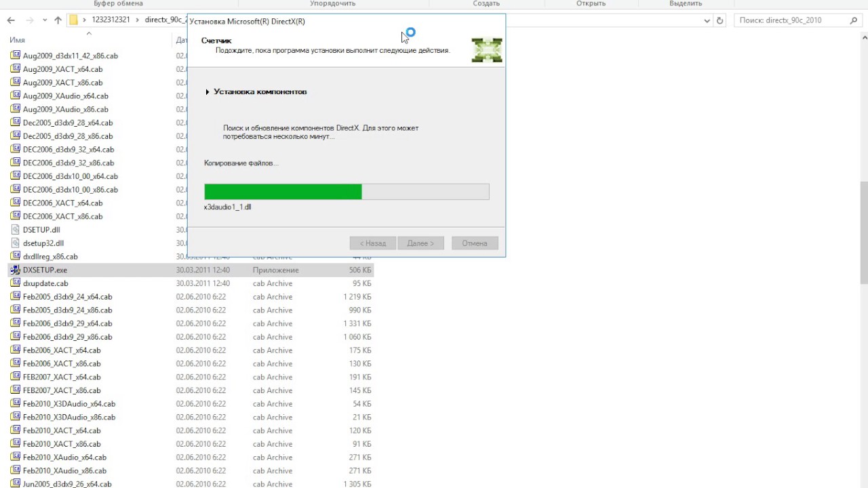Image resolution: width=868 pixels, height=488 pixels.
Task: Expand the Установка компонентов arrow
Action: 208,91
